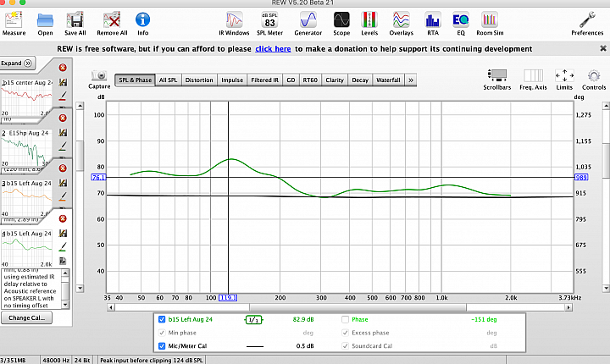Screen dimensions: 610x364
Task: Click down arrow of graph's left vertical scrollbar
Action: tap(80, 288)
